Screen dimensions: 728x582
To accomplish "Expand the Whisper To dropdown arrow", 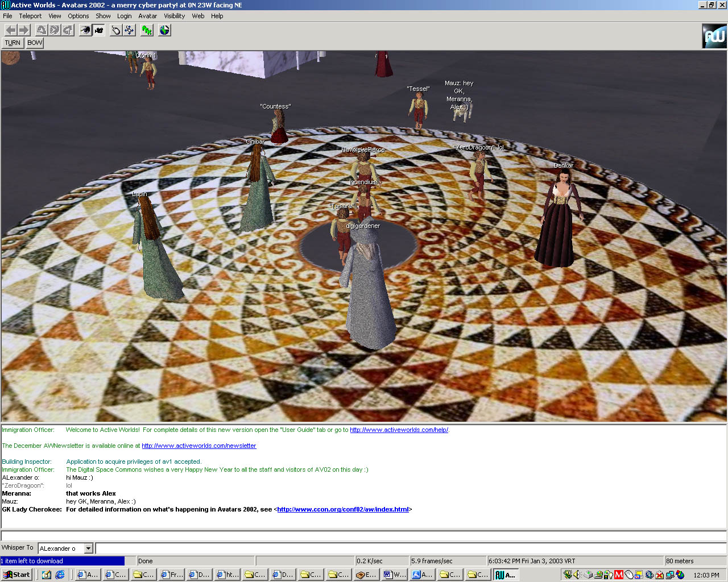I will click(88, 548).
